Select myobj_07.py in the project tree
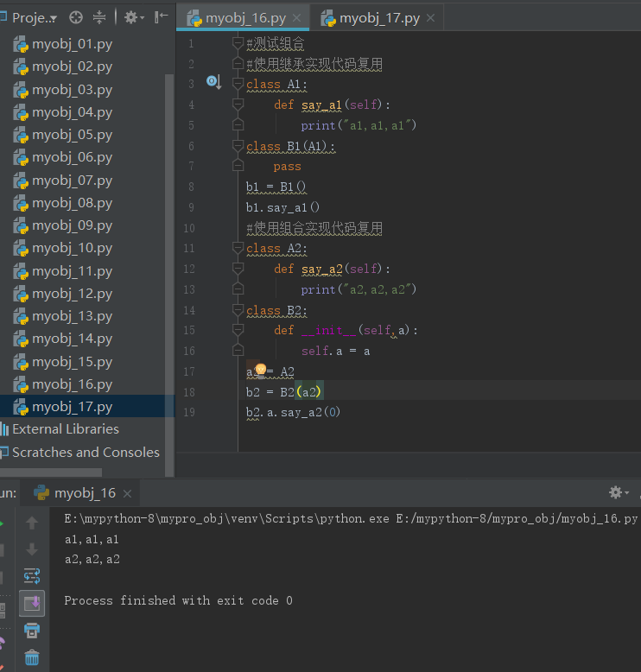This screenshot has height=672, width=641. [x=62, y=181]
